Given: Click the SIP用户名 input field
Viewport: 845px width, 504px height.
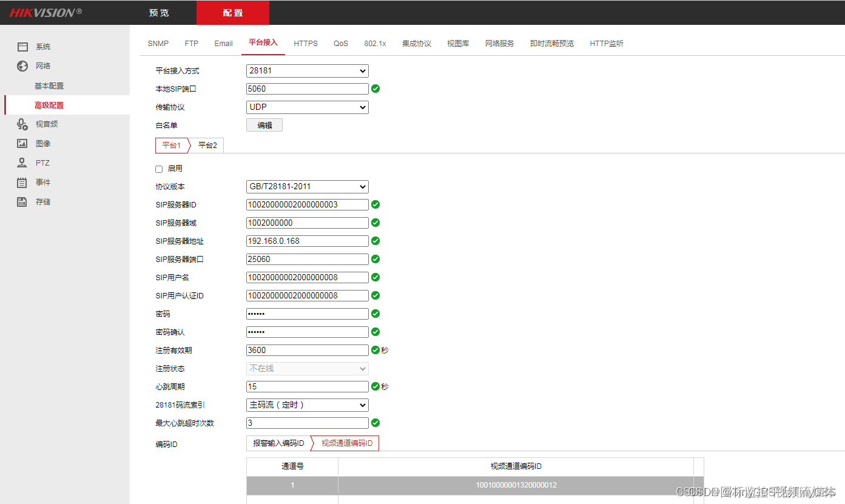Looking at the screenshot, I should point(308,278).
